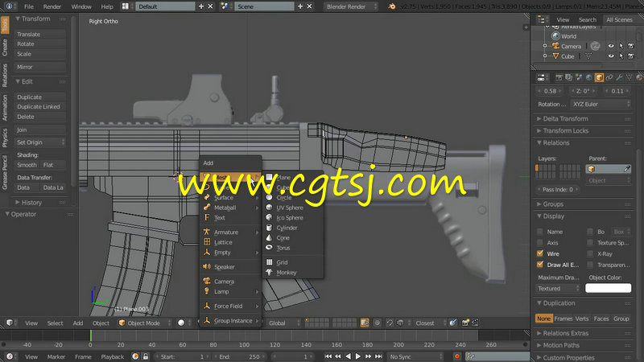Open the XYZ Euler rotation mode dropdown
Screen dimensions: 644x362
point(601,105)
